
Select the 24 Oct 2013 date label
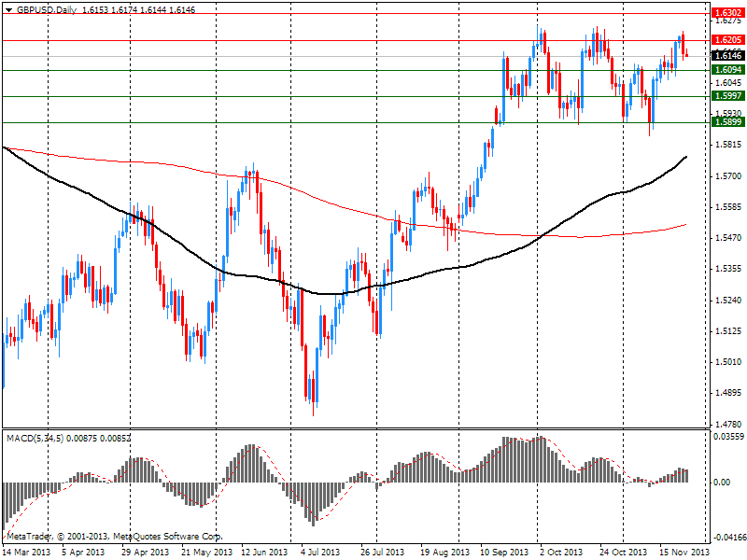coord(624,552)
